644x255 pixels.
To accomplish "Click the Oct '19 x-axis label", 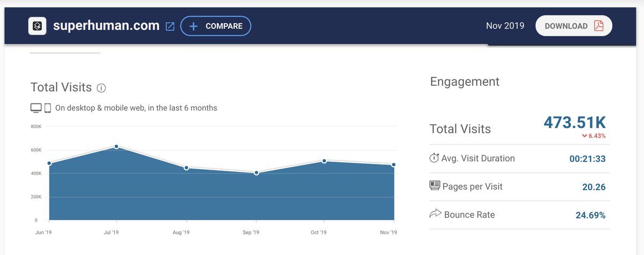I will (x=318, y=232).
